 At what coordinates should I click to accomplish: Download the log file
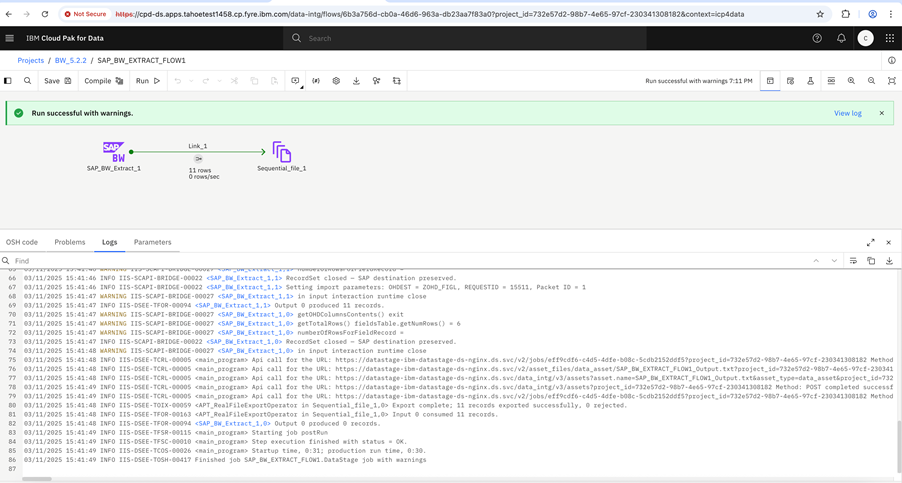coord(889,261)
